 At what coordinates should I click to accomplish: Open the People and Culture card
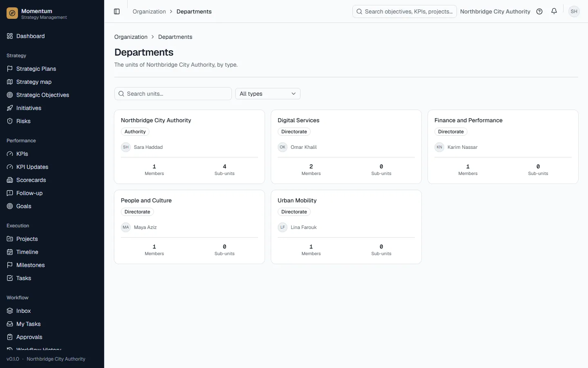click(189, 227)
